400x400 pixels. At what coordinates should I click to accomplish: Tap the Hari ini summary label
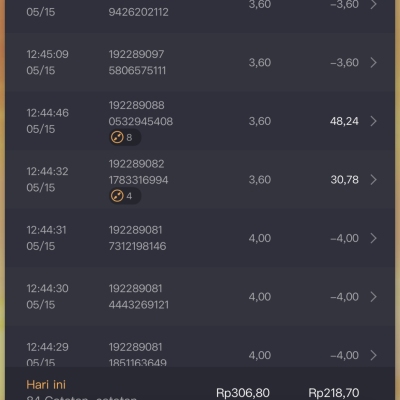[x=46, y=385]
